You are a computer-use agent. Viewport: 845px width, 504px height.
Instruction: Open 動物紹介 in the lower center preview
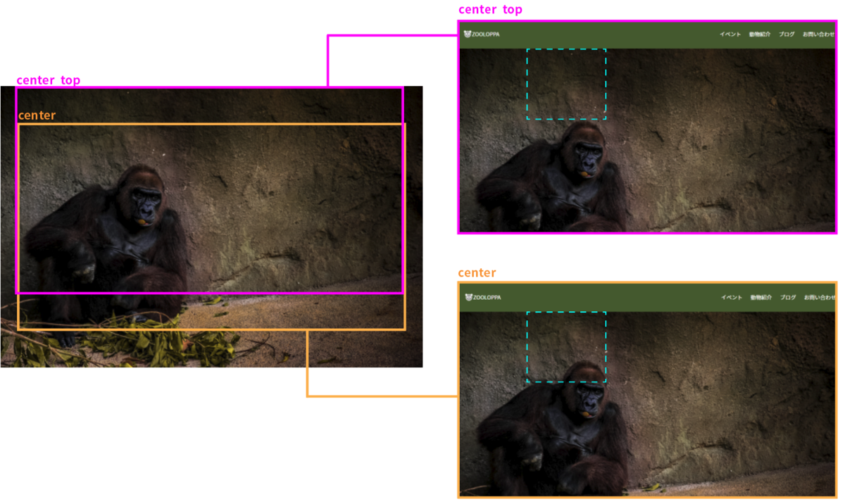coord(761,297)
